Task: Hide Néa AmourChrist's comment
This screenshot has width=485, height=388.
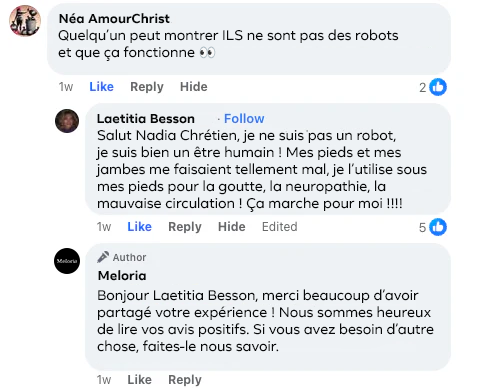Action: 194,87
